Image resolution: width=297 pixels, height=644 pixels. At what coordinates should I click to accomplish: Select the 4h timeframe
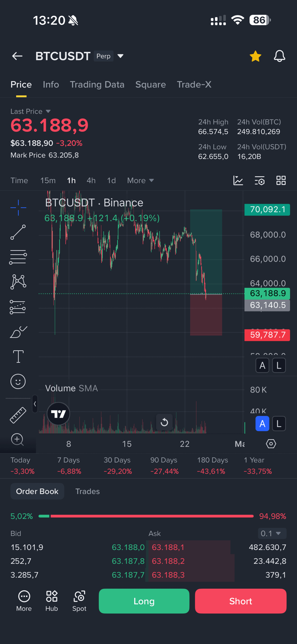click(x=91, y=180)
